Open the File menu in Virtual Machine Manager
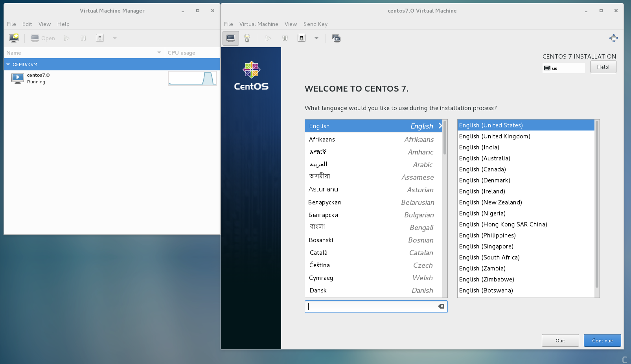This screenshot has width=631, height=364. click(11, 24)
